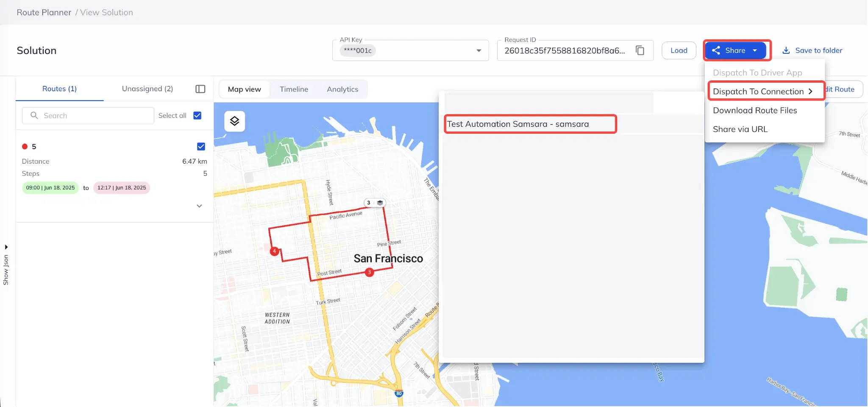Click the red route color dot
868x407 pixels.
pyautogui.click(x=25, y=147)
